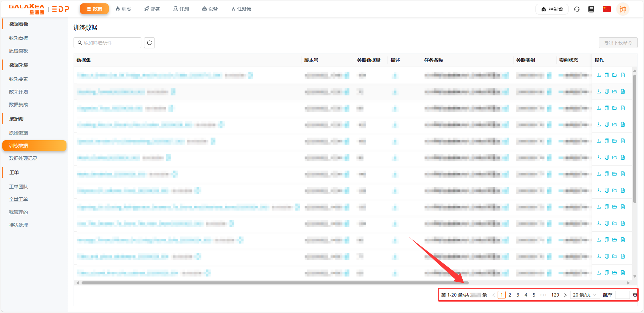Click the China flag language icon
The width and height of the screenshot is (644, 313).
(x=606, y=9)
